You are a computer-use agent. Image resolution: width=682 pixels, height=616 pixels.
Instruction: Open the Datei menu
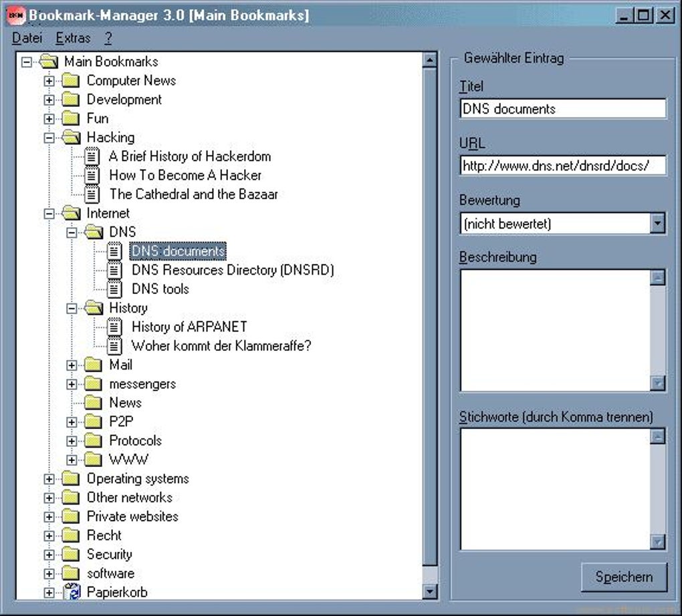pyautogui.click(x=26, y=38)
